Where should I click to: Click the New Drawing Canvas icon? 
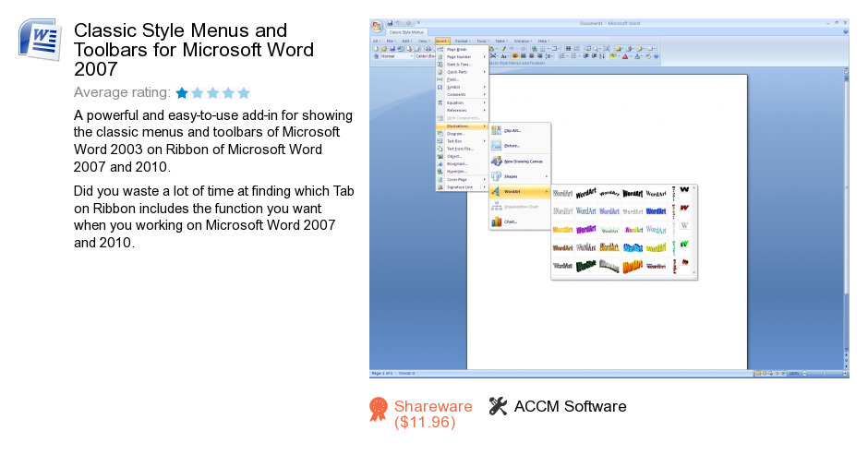point(496,162)
